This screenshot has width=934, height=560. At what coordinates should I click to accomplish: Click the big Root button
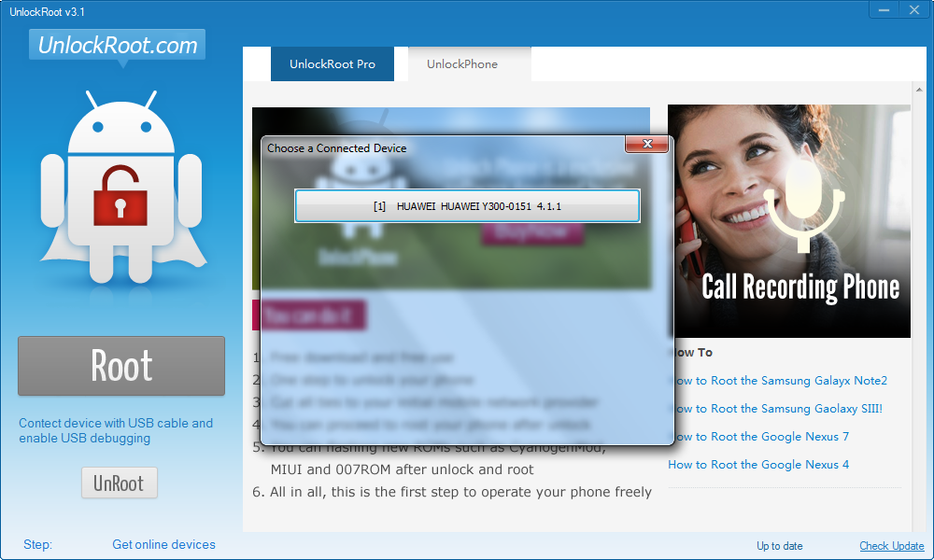pos(121,365)
